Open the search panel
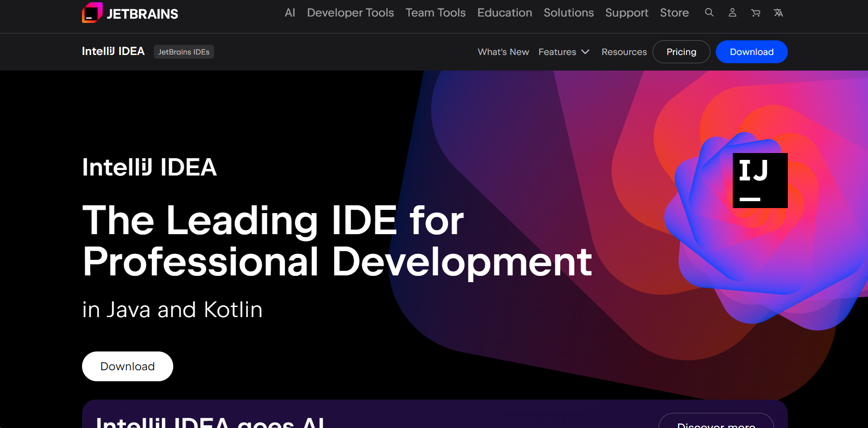The width and height of the screenshot is (868, 428). (709, 12)
